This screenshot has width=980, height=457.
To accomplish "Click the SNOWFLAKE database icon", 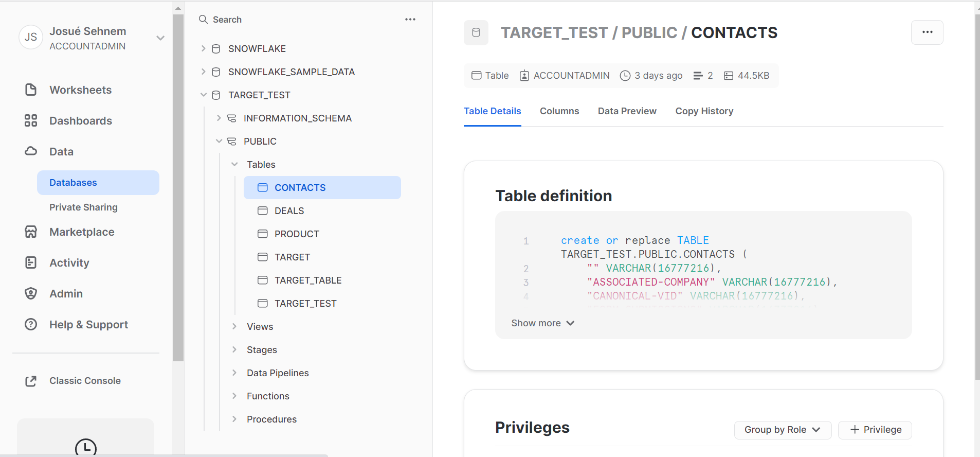I will 216,49.
